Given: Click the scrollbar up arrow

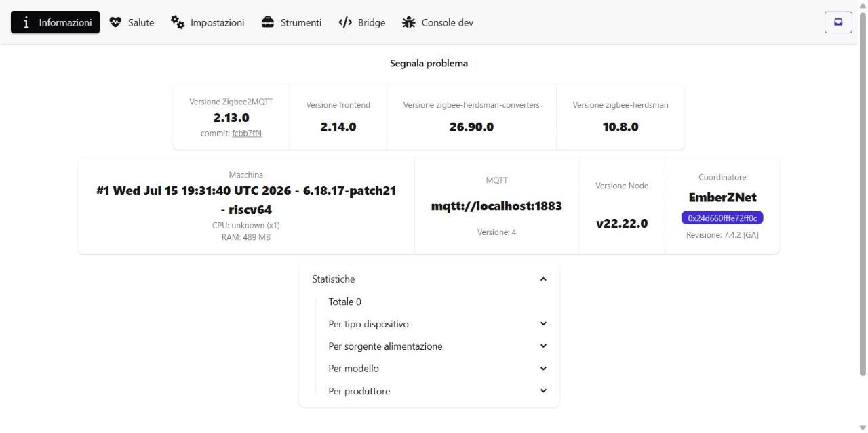Looking at the screenshot, I should click(x=863, y=5).
